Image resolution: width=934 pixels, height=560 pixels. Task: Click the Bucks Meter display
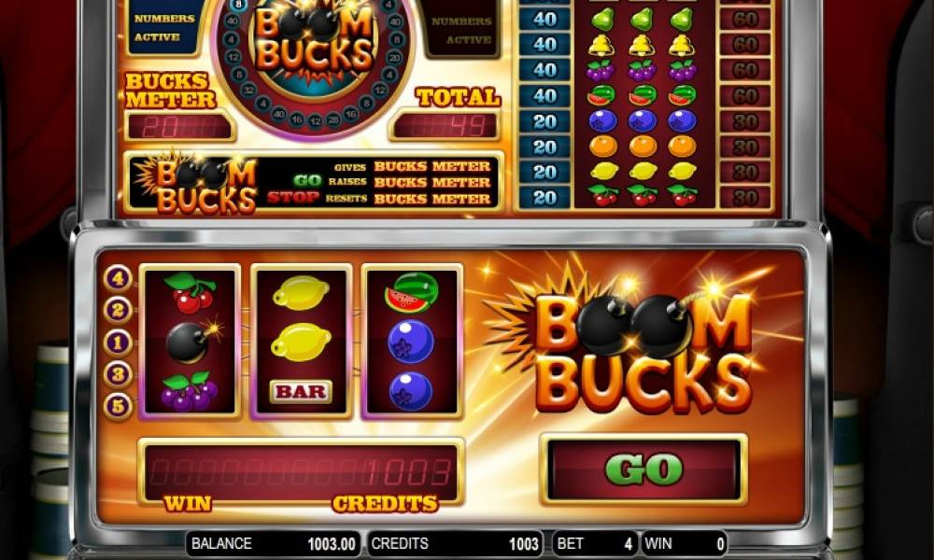click(x=180, y=126)
